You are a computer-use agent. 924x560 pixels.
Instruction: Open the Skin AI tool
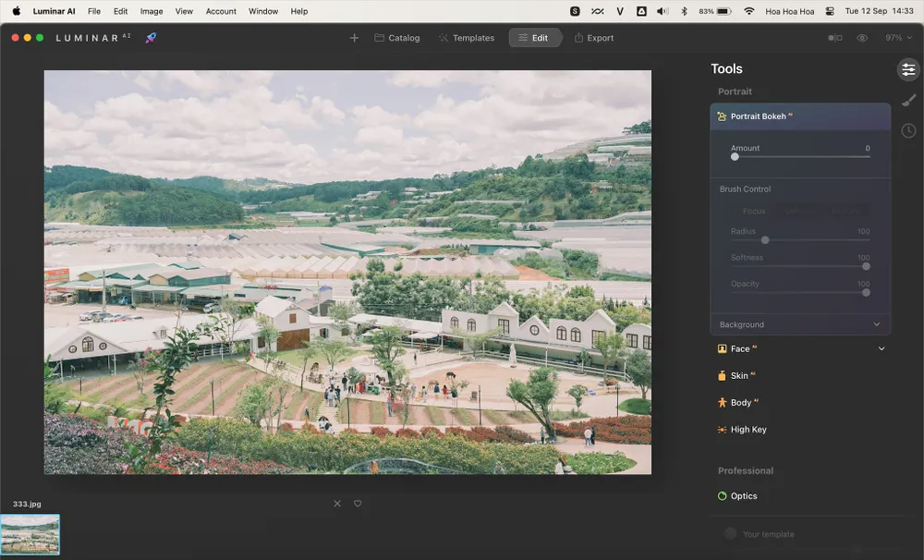739,376
